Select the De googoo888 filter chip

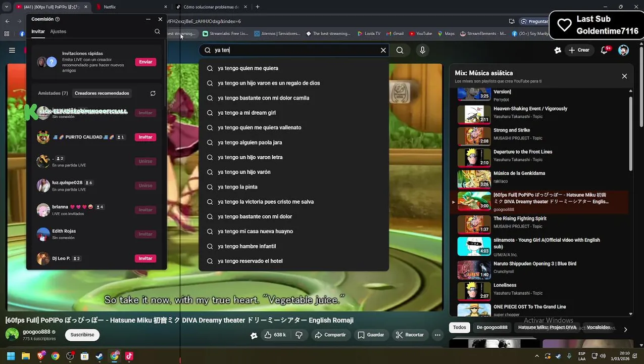[x=492, y=328]
